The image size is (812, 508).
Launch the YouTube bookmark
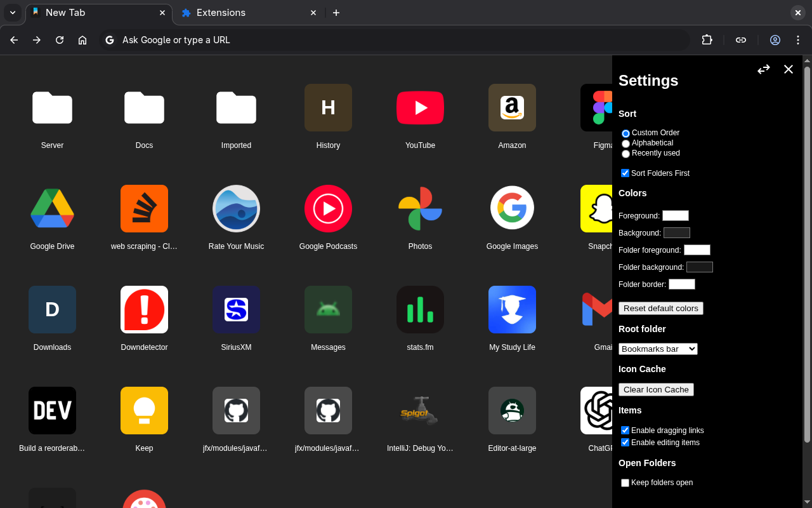[420, 108]
